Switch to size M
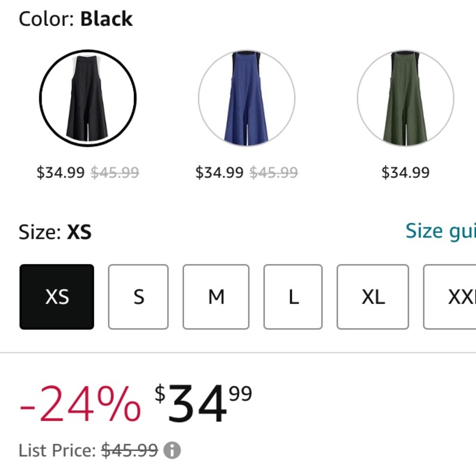476x476 pixels. (216, 297)
